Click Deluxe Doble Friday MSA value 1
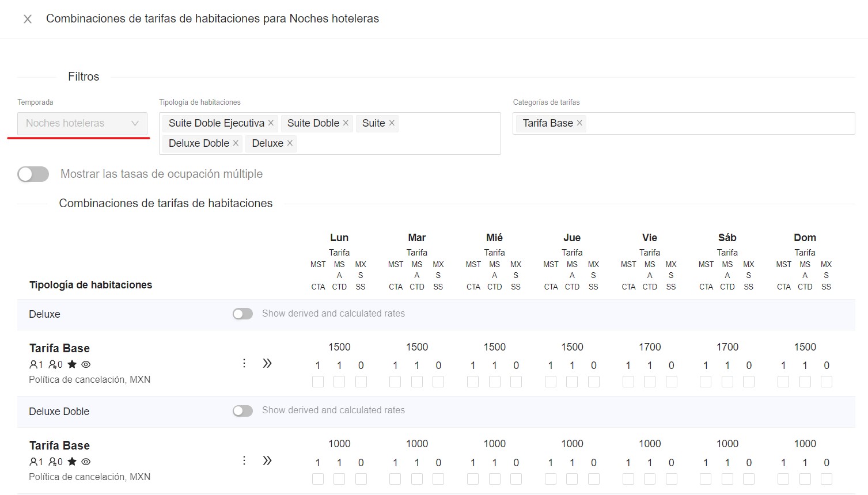The height and width of the screenshot is (495, 868). tap(650, 463)
